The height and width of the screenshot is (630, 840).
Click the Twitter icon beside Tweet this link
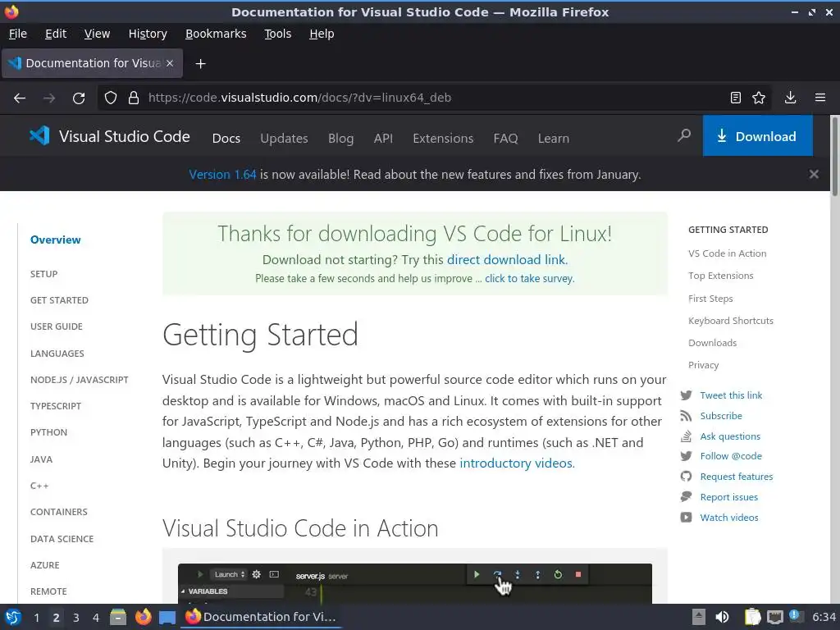686,395
